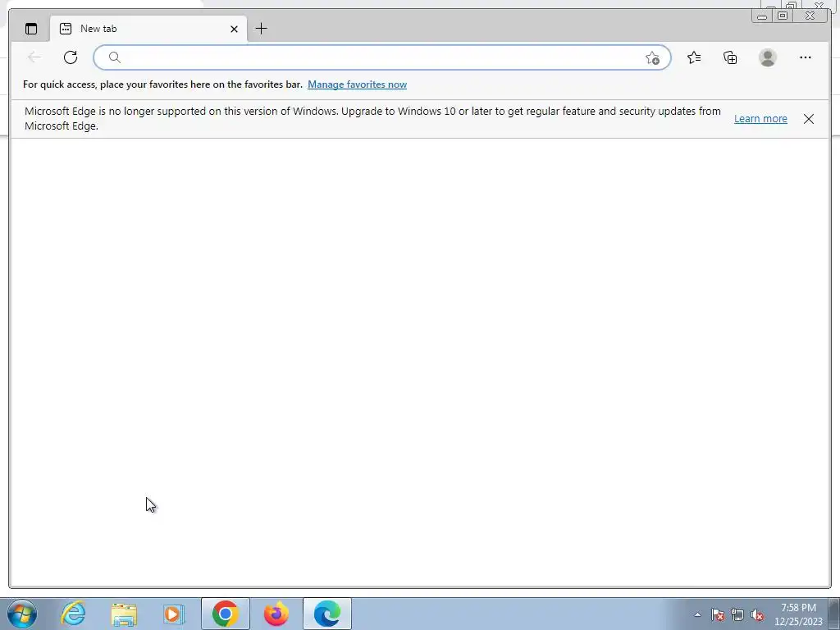This screenshot has height=630, width=840.
Task: Restore down the Edge window
Action: click(783, 16)
